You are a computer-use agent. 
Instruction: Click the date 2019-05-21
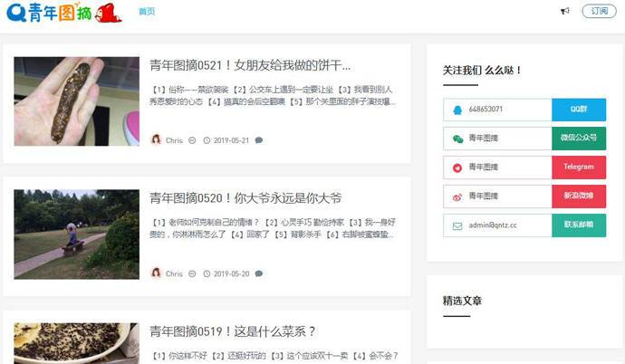click(231, 140)
